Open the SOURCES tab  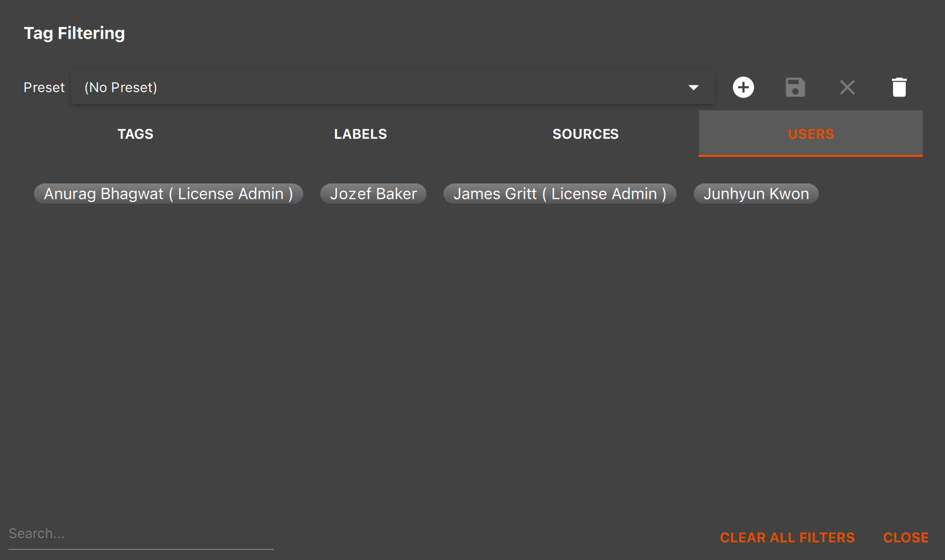tap(585, 134)
